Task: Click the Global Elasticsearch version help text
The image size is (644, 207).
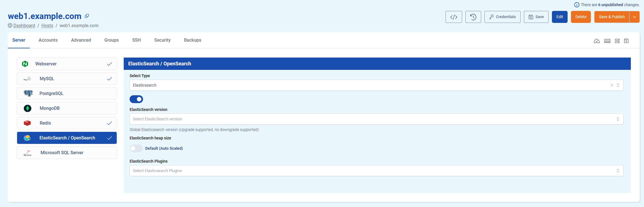Action: [x=194, y=130]
